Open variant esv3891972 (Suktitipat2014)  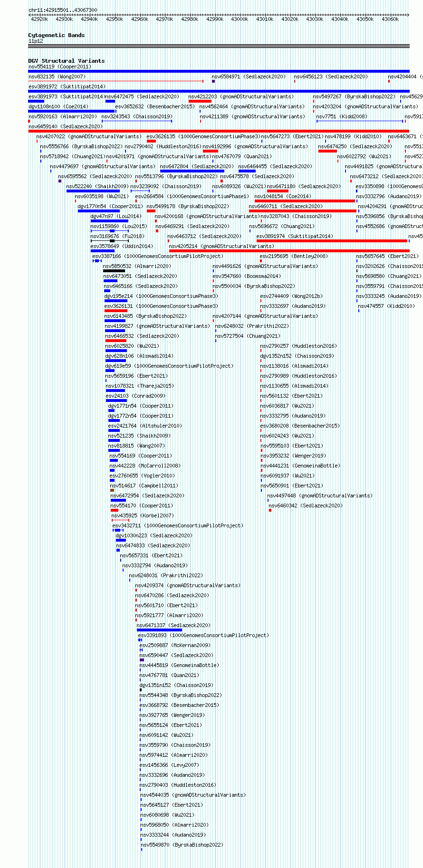[67, 87]
